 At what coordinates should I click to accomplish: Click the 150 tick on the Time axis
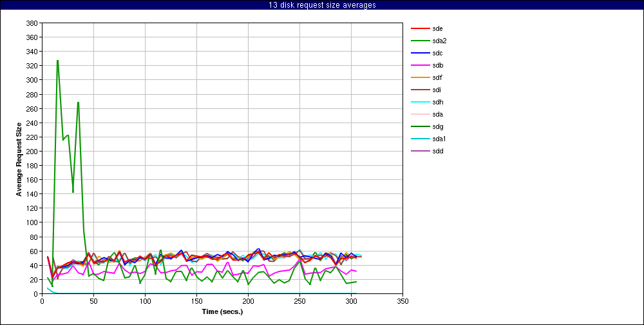point(196,301)
